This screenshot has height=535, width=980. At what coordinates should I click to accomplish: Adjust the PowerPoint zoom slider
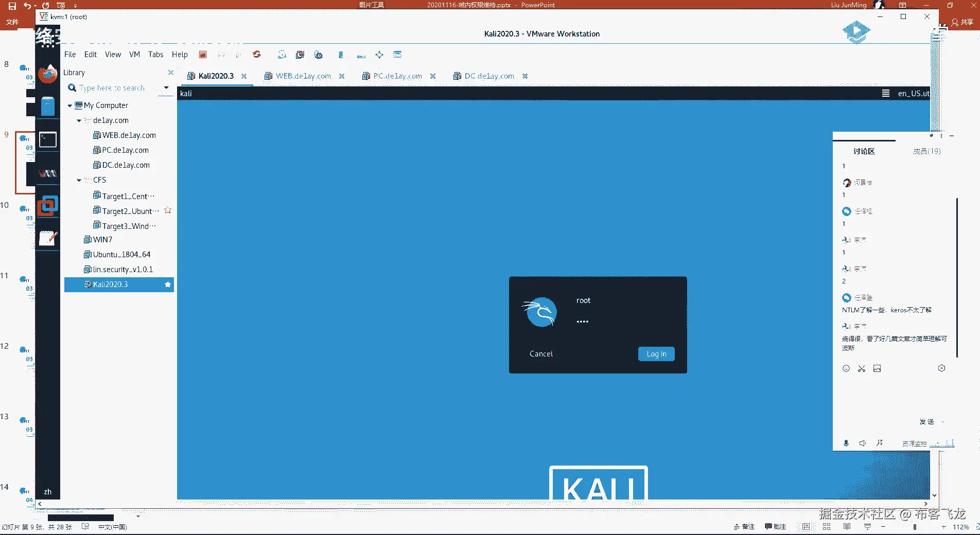click(915, 527)
